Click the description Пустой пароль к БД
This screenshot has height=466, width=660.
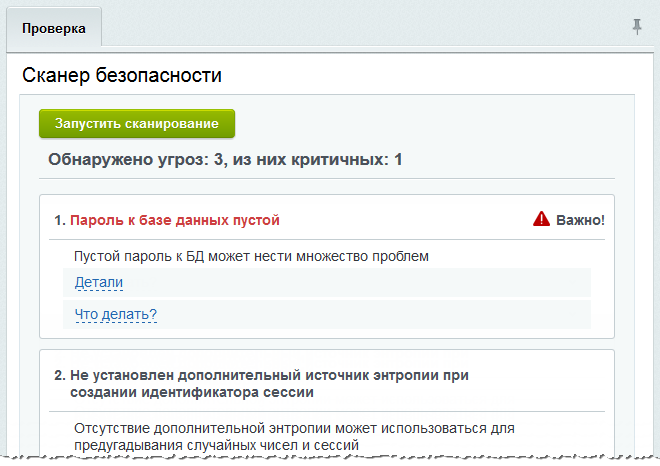coord(251,256)
